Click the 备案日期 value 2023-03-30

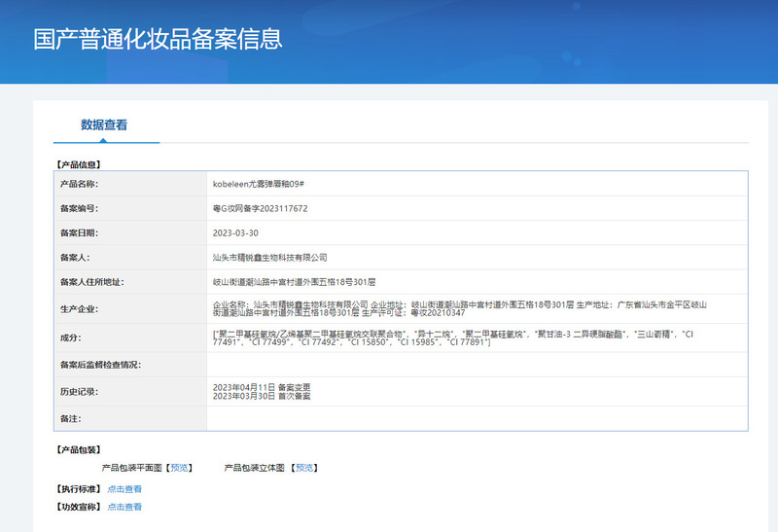click(236, 233)
